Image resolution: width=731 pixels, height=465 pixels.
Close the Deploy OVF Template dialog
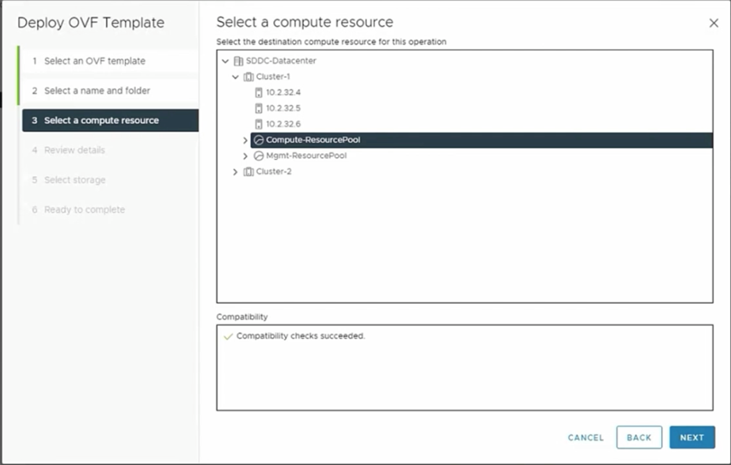(713, 22)
